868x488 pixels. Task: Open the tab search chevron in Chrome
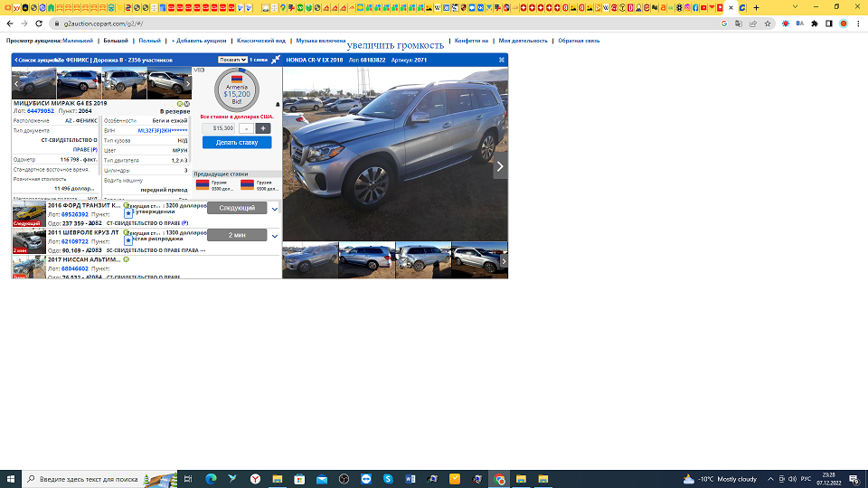point(795,8)
